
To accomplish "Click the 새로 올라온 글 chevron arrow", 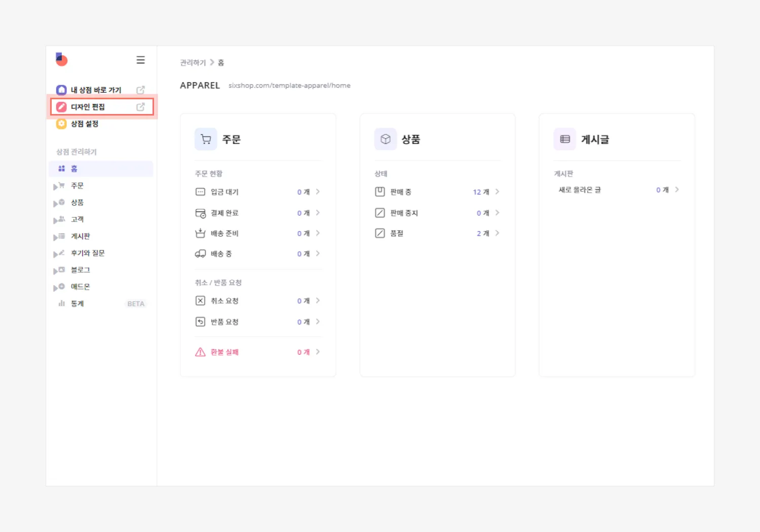I will 677,190.
